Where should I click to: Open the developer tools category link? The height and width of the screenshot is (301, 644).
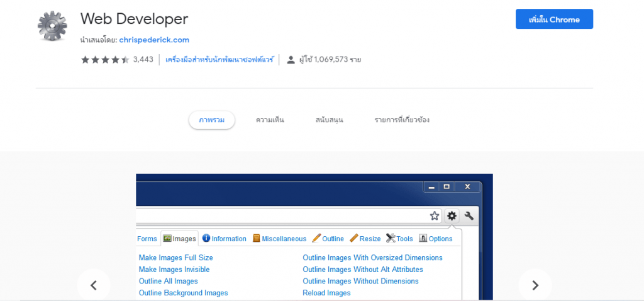[219, 60]
